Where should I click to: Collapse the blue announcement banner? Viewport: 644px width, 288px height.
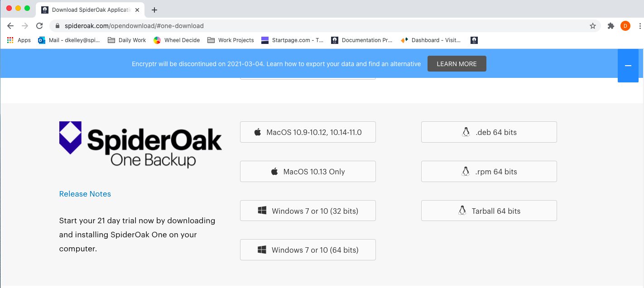tap(628, 66)
